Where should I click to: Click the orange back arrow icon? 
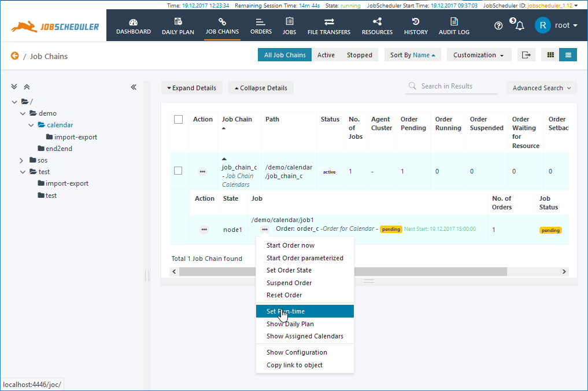(x=14, y=56)
